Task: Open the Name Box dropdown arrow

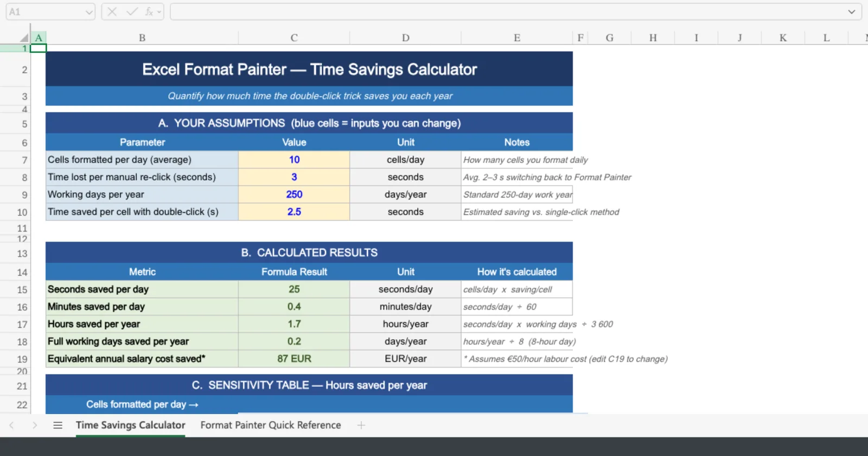Action: click(90, 12)
